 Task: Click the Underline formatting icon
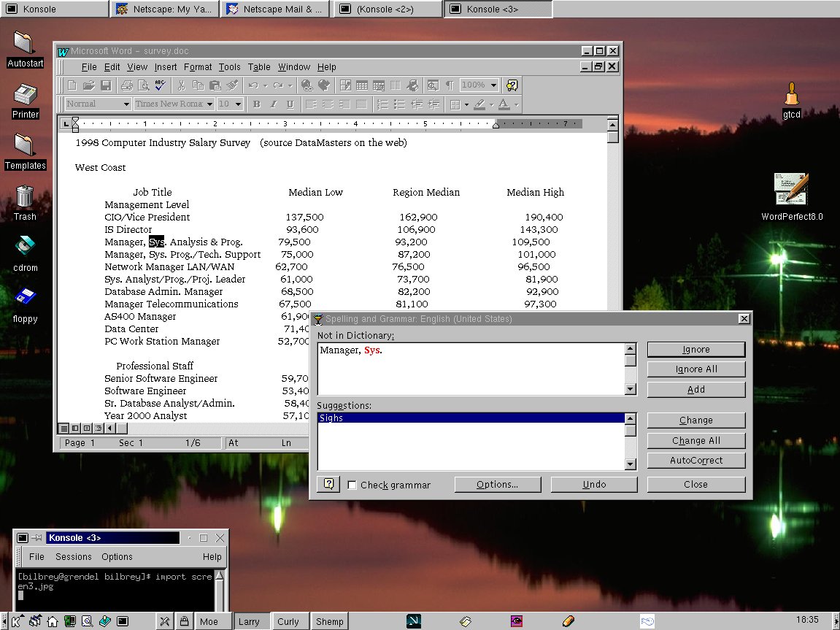pyautogui.click(x=290, y=104)
